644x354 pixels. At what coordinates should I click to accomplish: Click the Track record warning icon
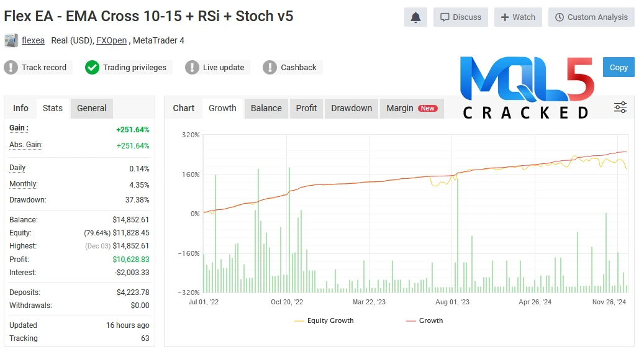[x=11, y=67]
